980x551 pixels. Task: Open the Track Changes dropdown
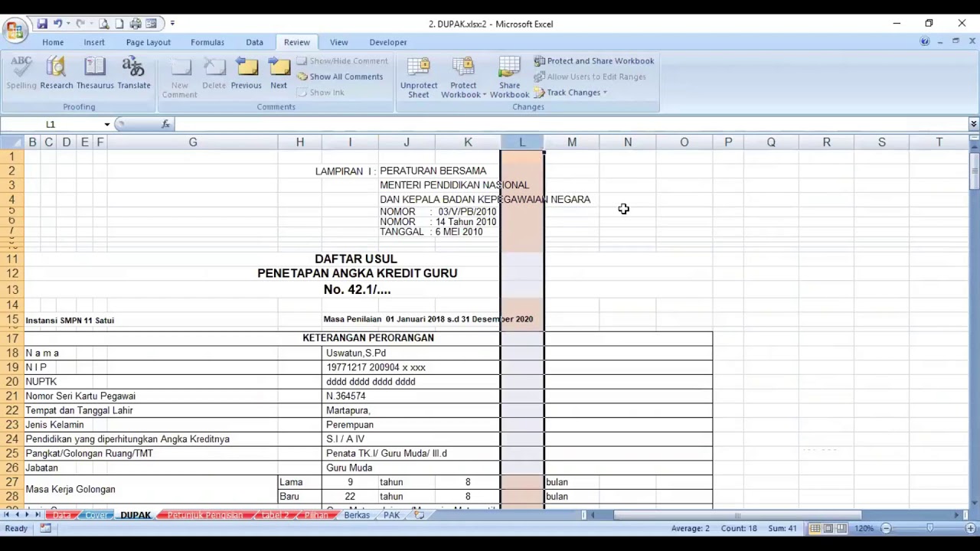(x=570, y=93)
